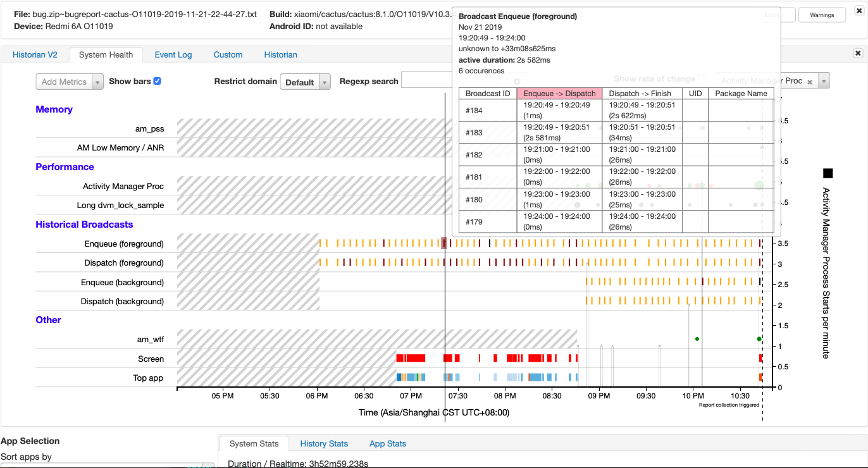Viewport: 868px width, 468px height.
Task: Go to the Custom tab
Action: pyautogui.click(x=228, y=55)
